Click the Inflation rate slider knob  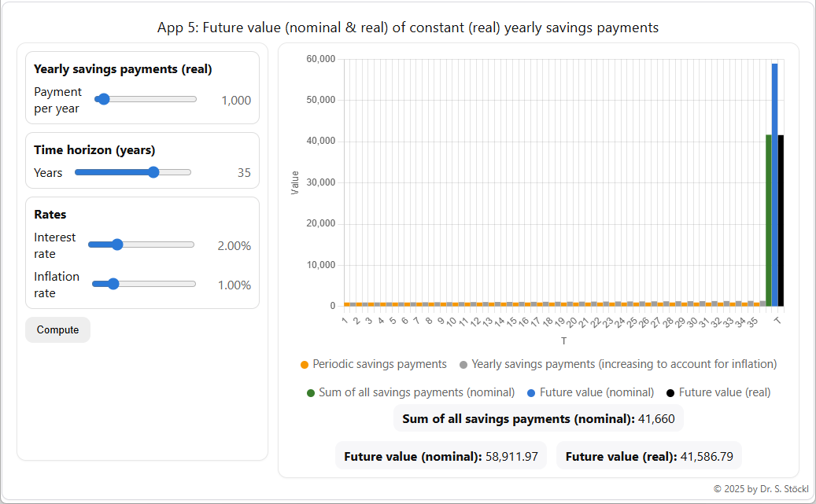(x=113, y=284)
